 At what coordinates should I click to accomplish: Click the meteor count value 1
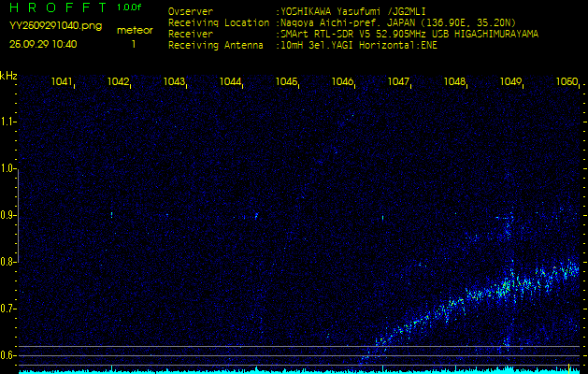click(133, 44)
